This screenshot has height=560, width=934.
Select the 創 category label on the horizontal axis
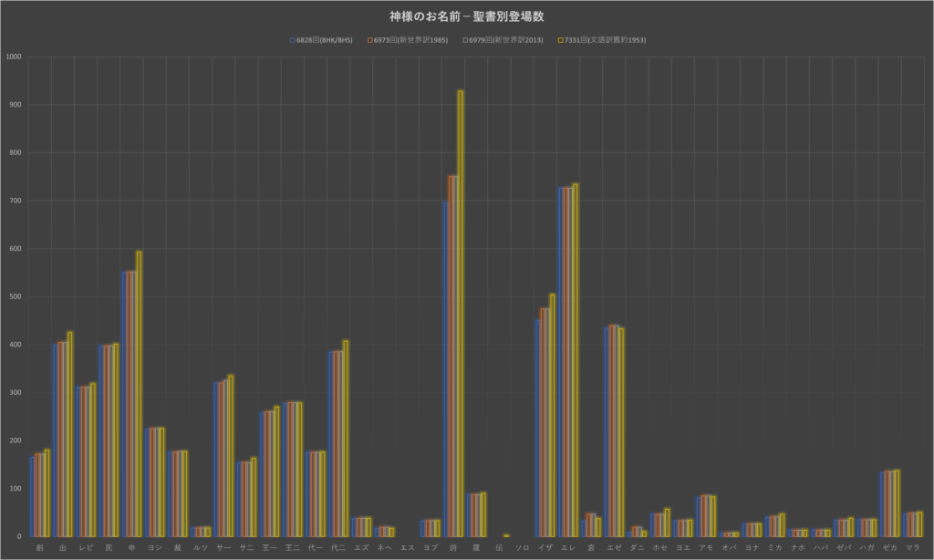coord(39,547)
